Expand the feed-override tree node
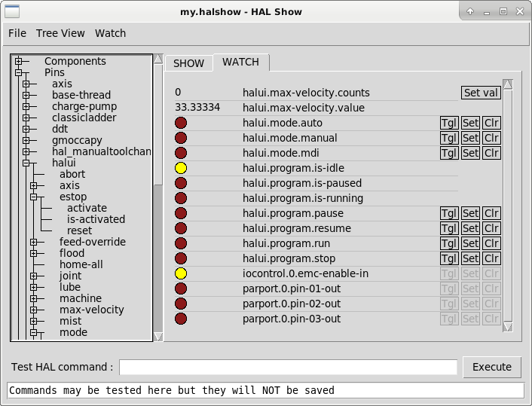Viewport: 532px width, 406px height. pos(34,242)
